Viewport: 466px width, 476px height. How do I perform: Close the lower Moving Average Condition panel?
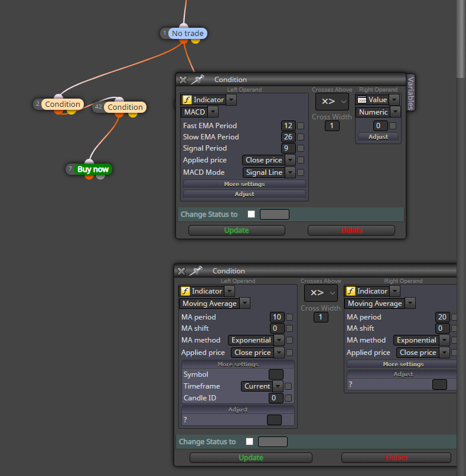[x=181, y=271]
